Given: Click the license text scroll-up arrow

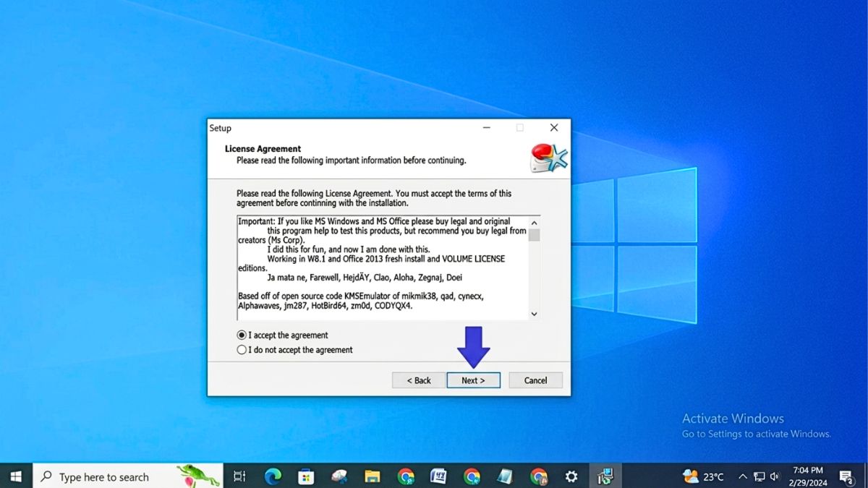Looking at the screenshot, I should click(534, 223).
